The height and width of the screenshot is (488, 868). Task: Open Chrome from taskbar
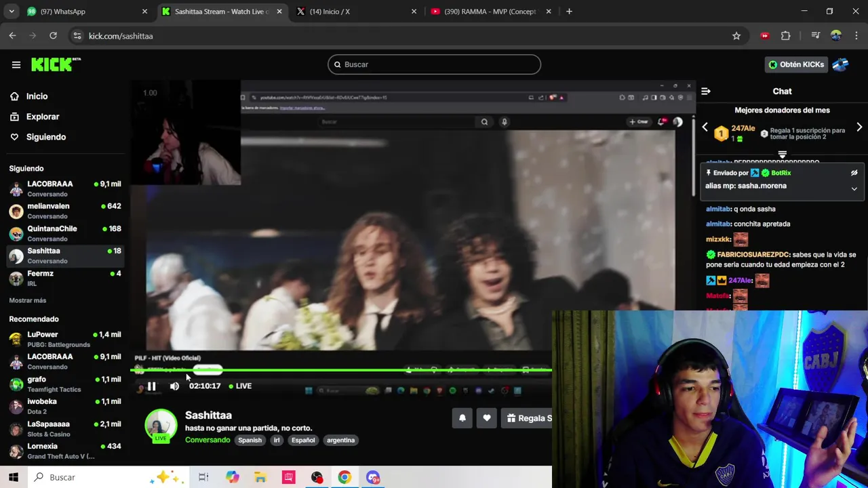[x=344, y=477]
